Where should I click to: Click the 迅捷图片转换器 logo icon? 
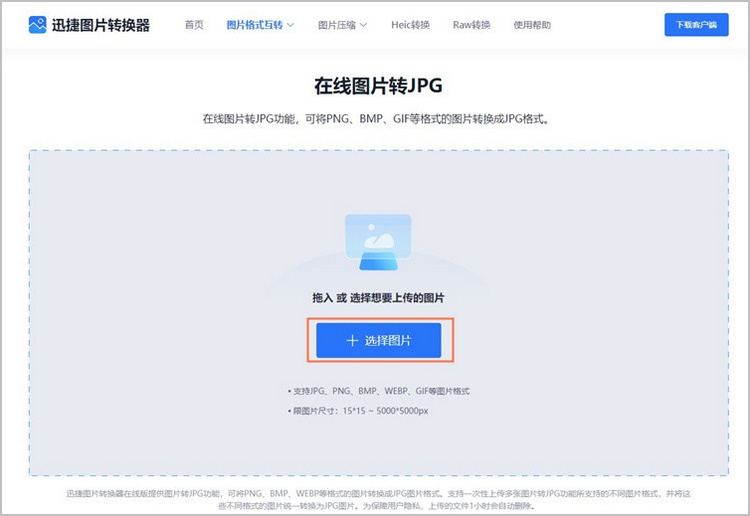[37, 25]
